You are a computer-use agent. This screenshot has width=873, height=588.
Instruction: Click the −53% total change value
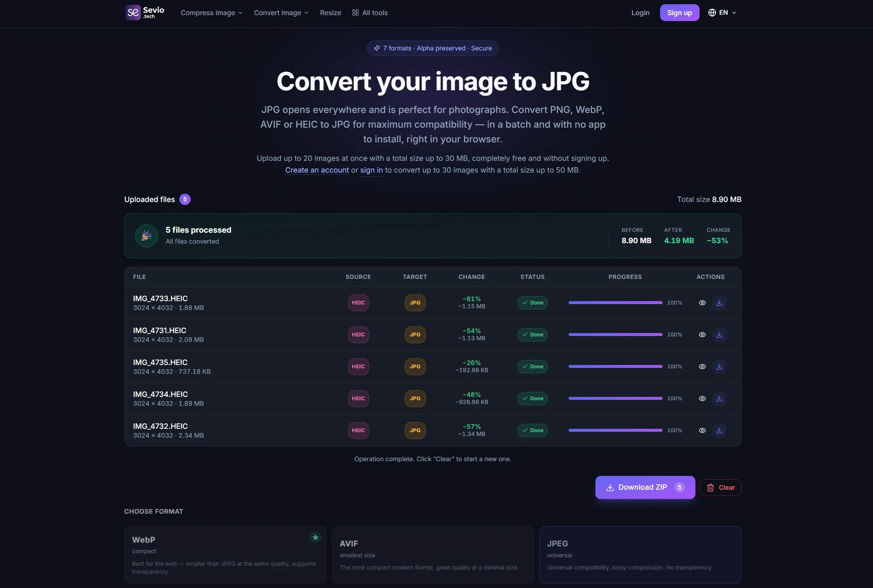pyautogui.click(x=717, y=241)
